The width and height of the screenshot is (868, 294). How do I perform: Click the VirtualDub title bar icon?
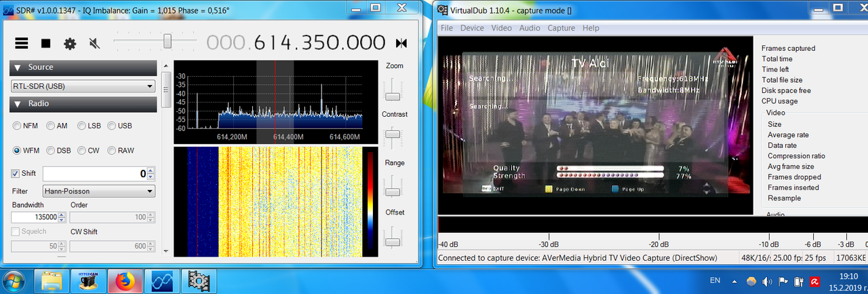click(442, 10)
